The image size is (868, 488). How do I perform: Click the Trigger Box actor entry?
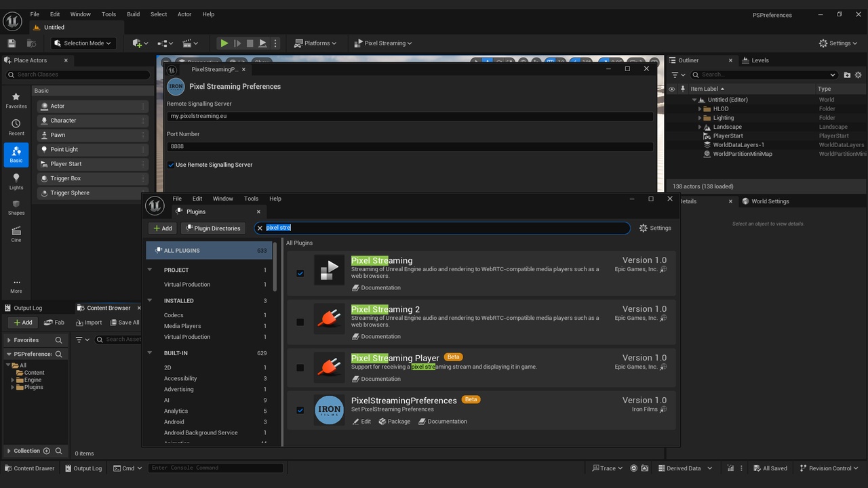[92, 178]
